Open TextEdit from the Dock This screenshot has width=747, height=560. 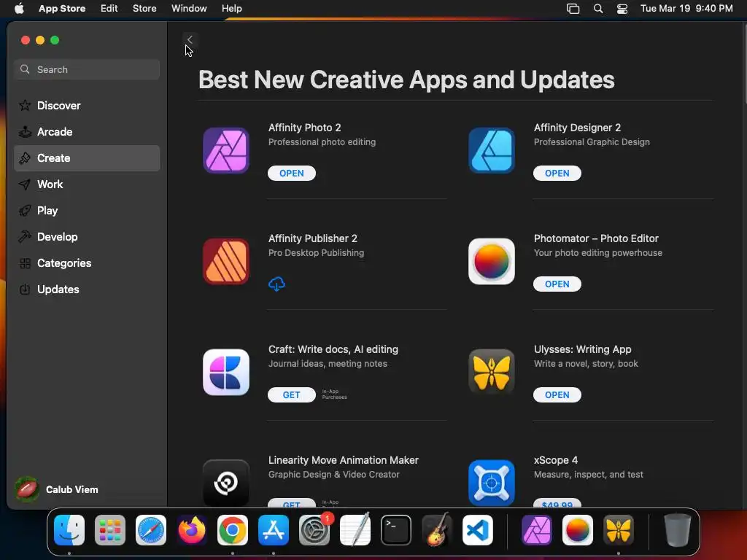pos(355,530)
